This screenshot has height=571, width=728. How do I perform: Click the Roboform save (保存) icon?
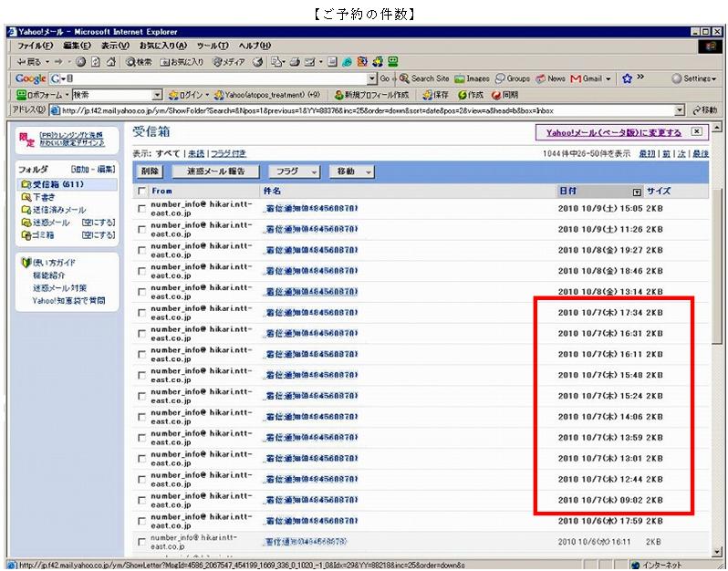pyautogui.click(x=434, y=95)
